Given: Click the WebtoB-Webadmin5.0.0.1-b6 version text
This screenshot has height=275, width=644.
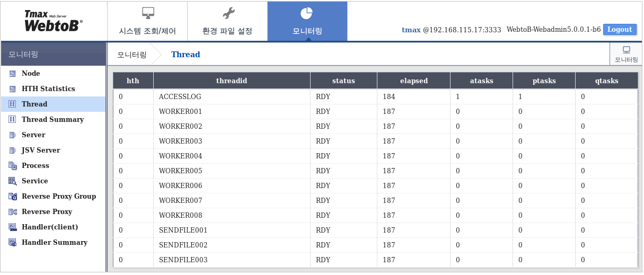Looking at the screenshot, I should [x=553, y=30].
